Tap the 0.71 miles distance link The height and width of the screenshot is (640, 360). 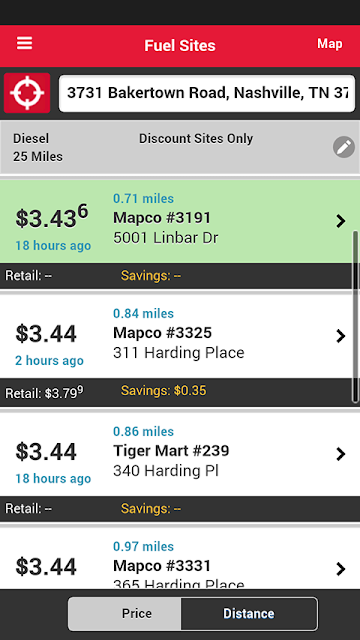pos(143,198)
